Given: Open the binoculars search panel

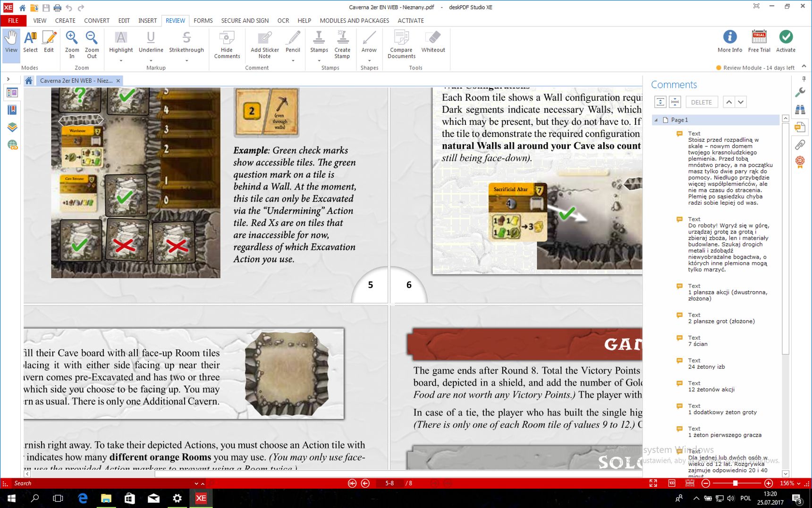Looking at the screenshot, I should pyautogui.click(x=800, y=110).
